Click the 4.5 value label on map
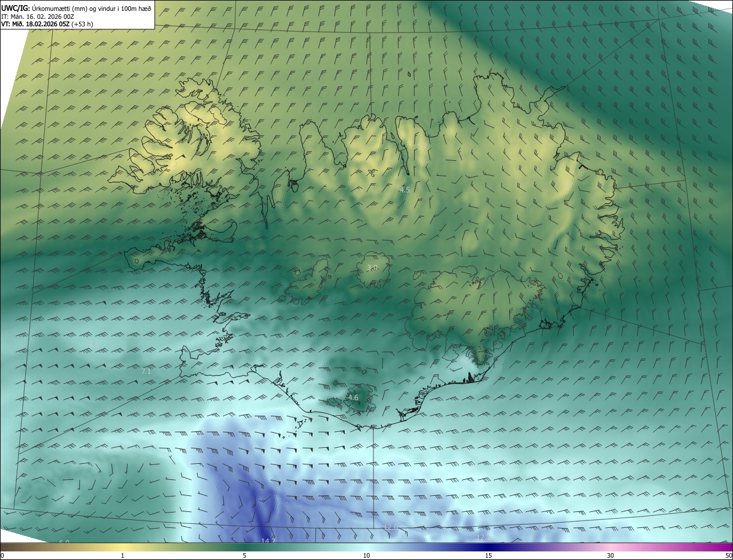The width and height of the screenshot is (733, 560). (405, 190)
